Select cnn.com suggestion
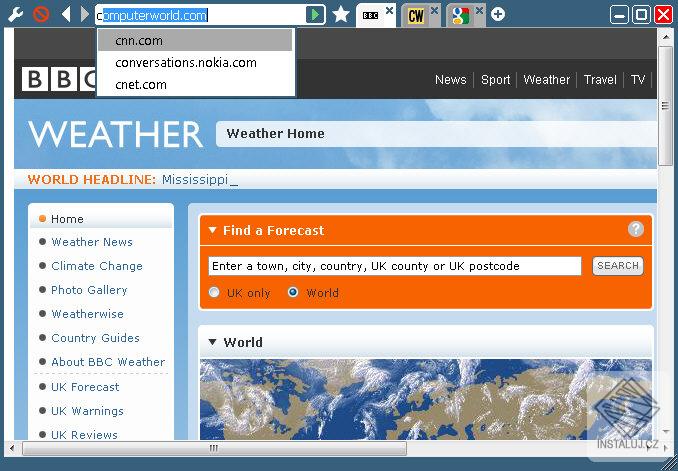678x471 pixels. tap(195, 41)
